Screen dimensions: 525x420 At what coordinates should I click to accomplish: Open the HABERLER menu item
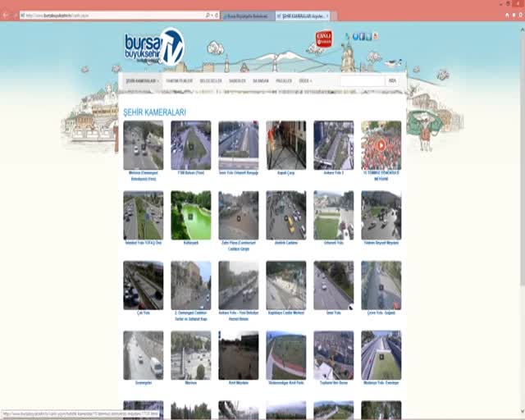pos(237,81)
